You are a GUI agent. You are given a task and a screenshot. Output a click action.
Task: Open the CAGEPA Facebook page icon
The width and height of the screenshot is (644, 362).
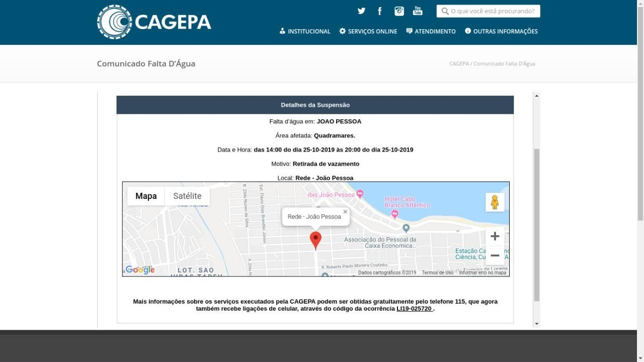click(380, 11)
